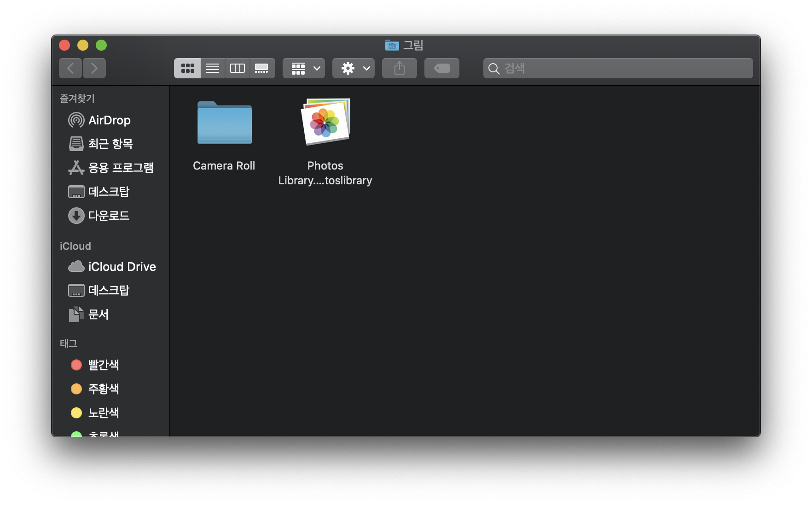Go forward with the right arrow
Image resolution: width=812 pixels, height=505 pixels.
(x=94, y=68)
